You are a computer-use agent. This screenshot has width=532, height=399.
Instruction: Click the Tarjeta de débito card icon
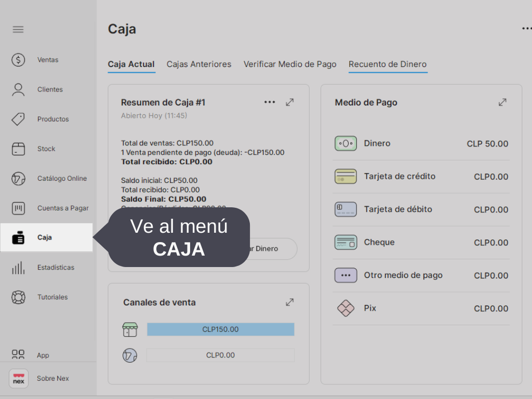[x=345, y=209]
